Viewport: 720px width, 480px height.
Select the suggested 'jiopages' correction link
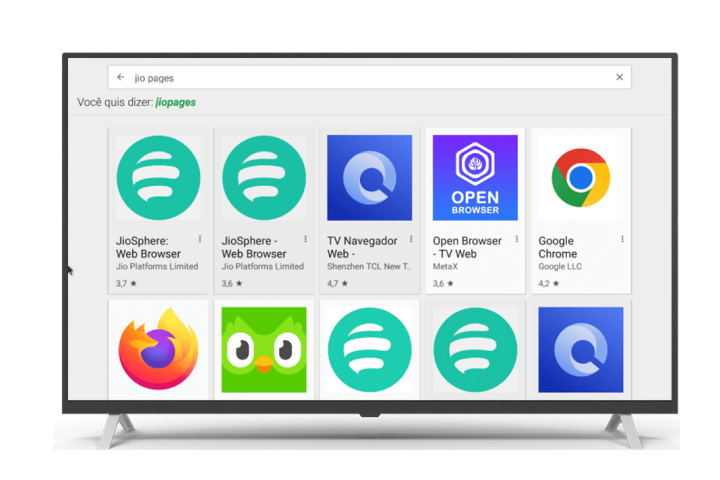coord(175,102)
